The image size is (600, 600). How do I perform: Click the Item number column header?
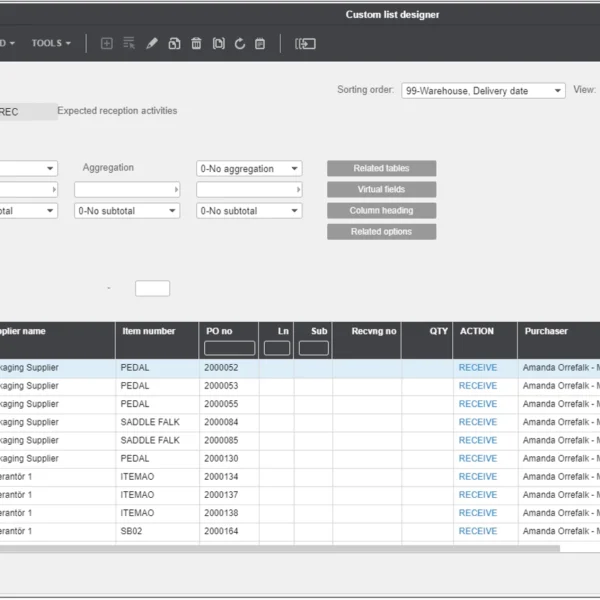pyautogui.click(x=148, y=331)
